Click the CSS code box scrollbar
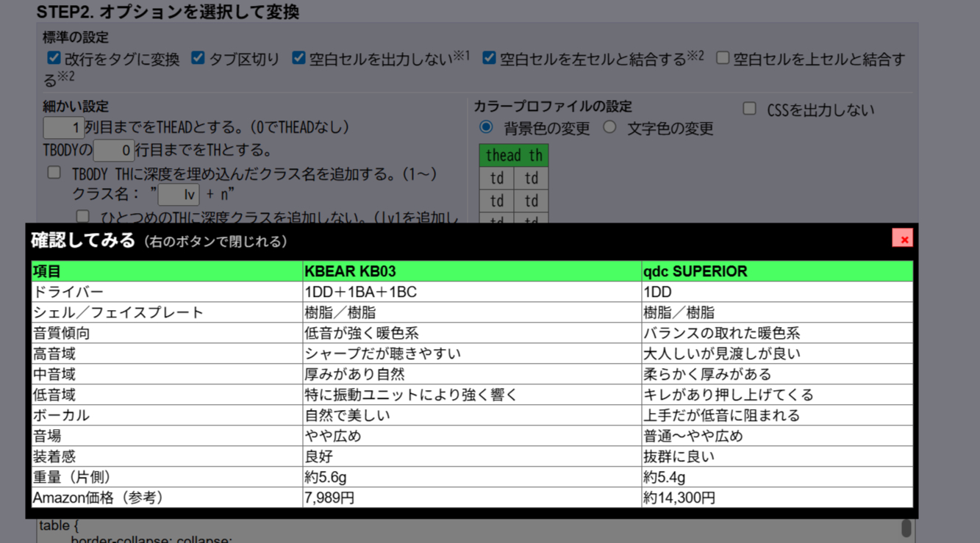The image size is (980, 543). (906, 528)
